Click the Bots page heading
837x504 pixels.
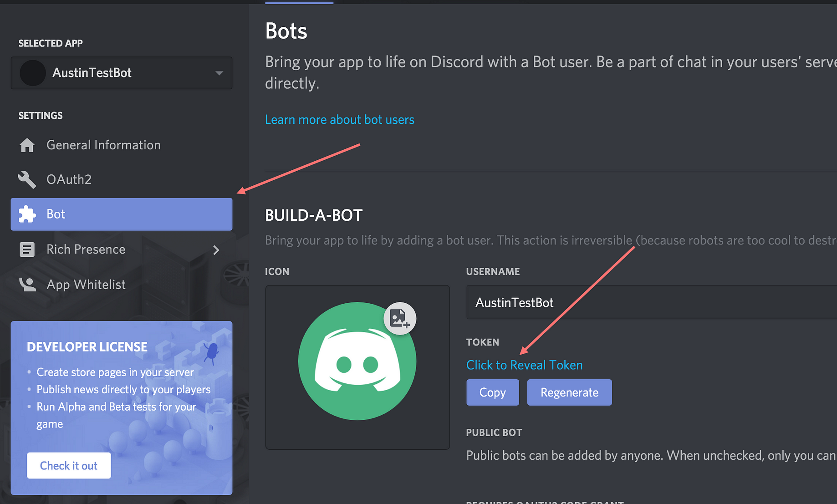pos(286,31)
